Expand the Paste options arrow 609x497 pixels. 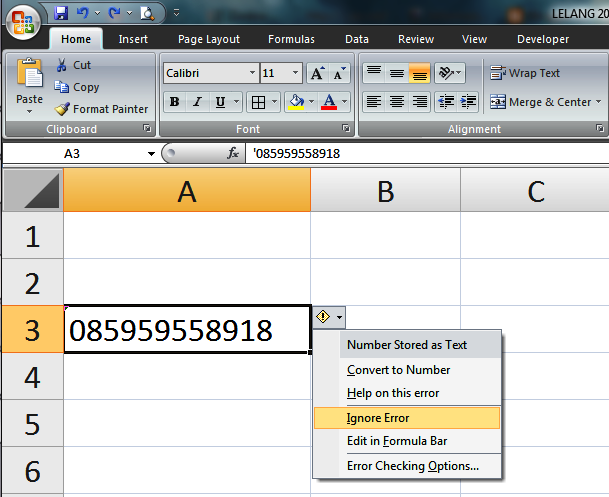pos(30,112)
